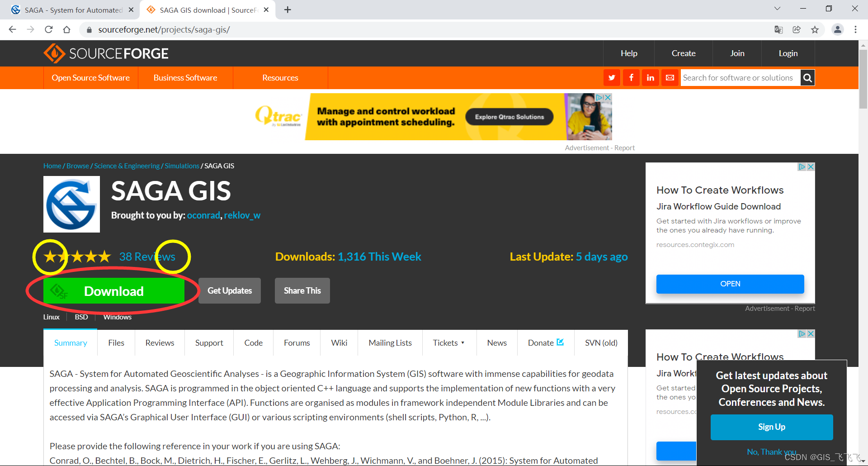Click Join in the top bar
868x466 pixels.
point(737,53)
